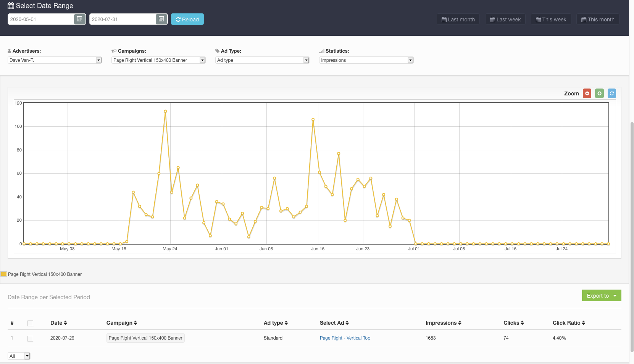Sort table by Date column arrows

(65, 323)
